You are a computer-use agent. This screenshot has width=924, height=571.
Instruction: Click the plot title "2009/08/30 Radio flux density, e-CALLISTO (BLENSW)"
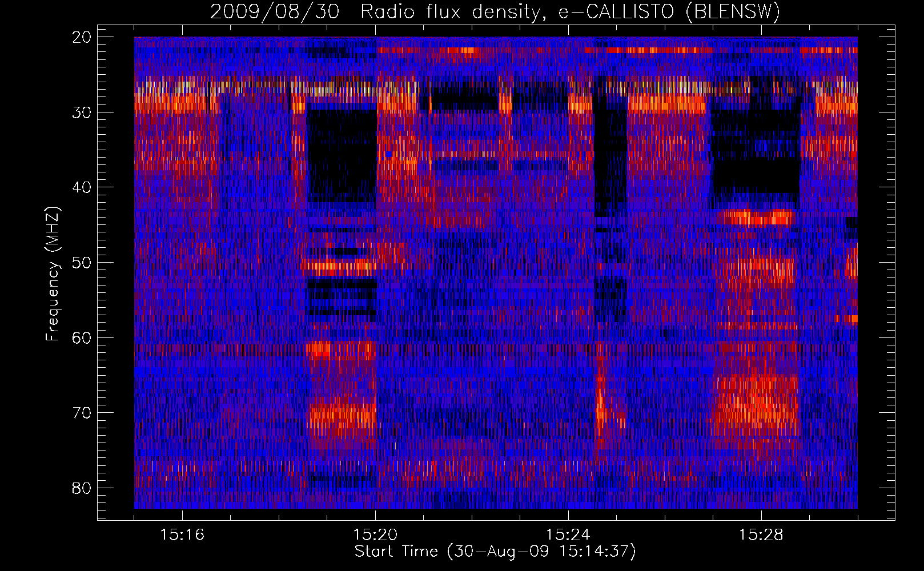pos(495,12)
